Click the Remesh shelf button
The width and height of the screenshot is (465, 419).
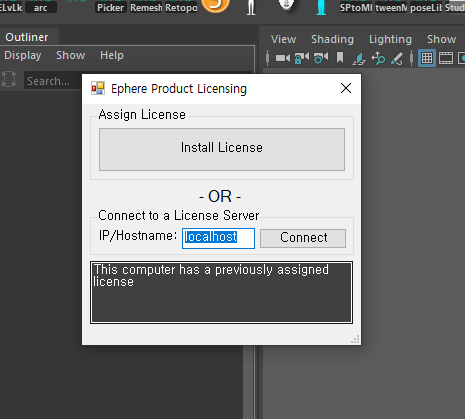click(x=146, y=7)
